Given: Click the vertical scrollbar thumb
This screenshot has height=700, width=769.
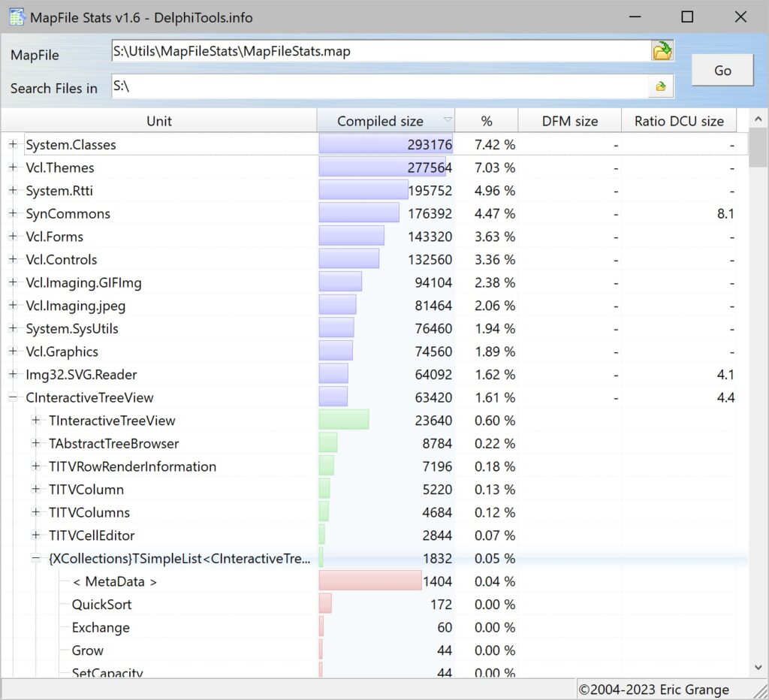Looking at the screenshot, I should [758, 148].
